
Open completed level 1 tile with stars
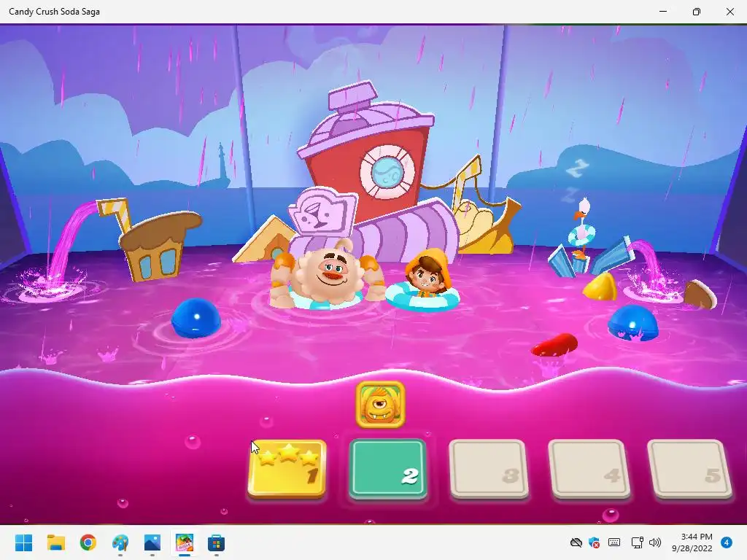[x=287, y=469]
